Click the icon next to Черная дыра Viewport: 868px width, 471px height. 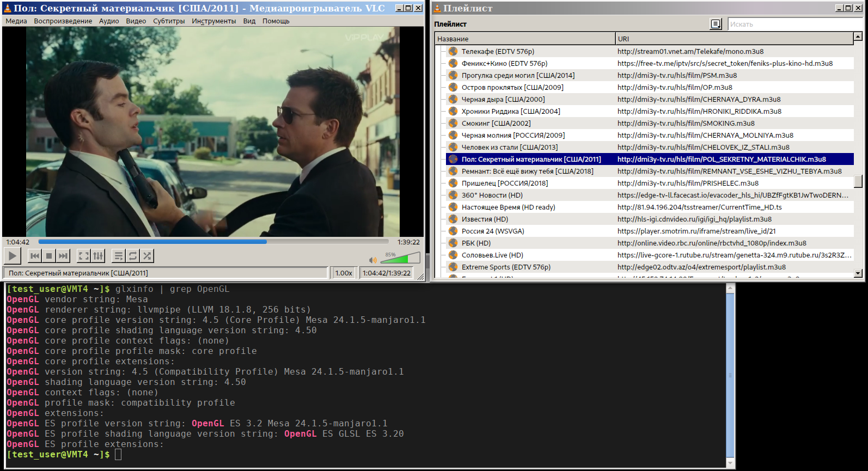(x=453, y=99)
